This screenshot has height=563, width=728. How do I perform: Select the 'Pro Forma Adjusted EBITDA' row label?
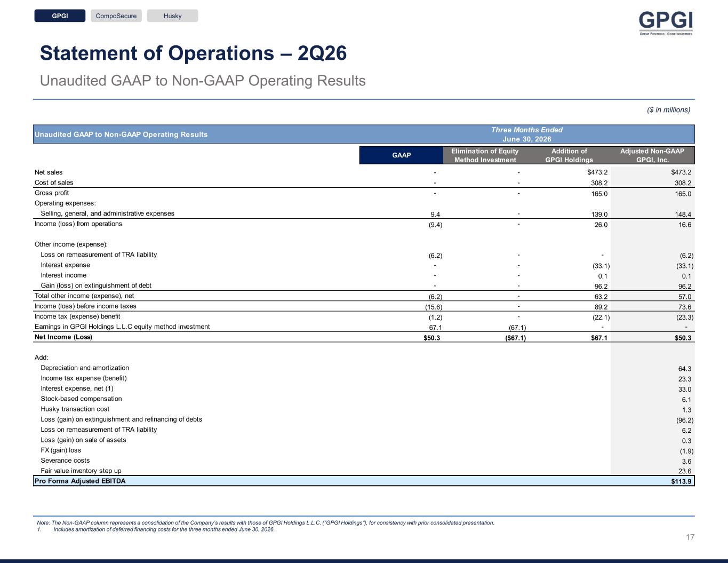click(x=80, y=481)
